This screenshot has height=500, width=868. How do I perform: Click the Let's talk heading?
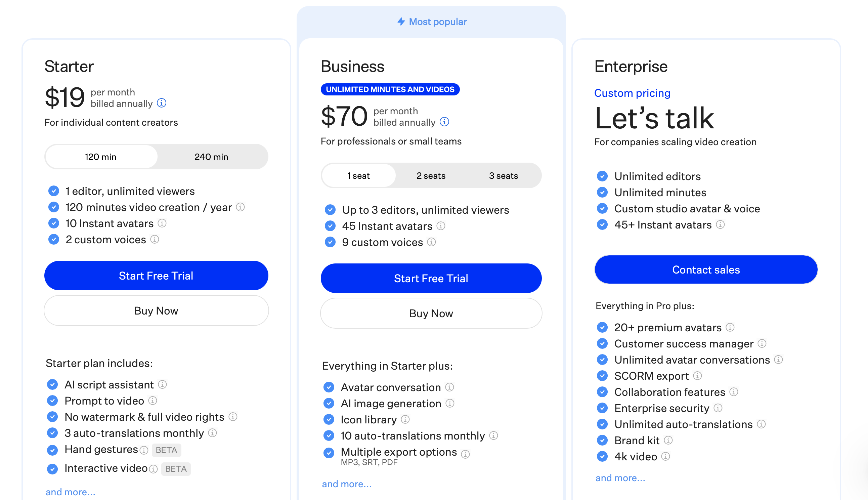[654, 118]
